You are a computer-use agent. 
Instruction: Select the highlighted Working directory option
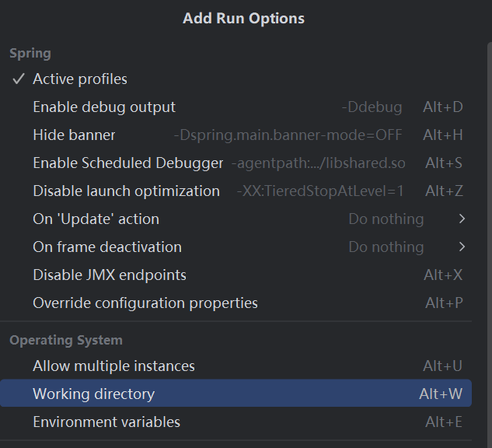(x=93, y=394)
